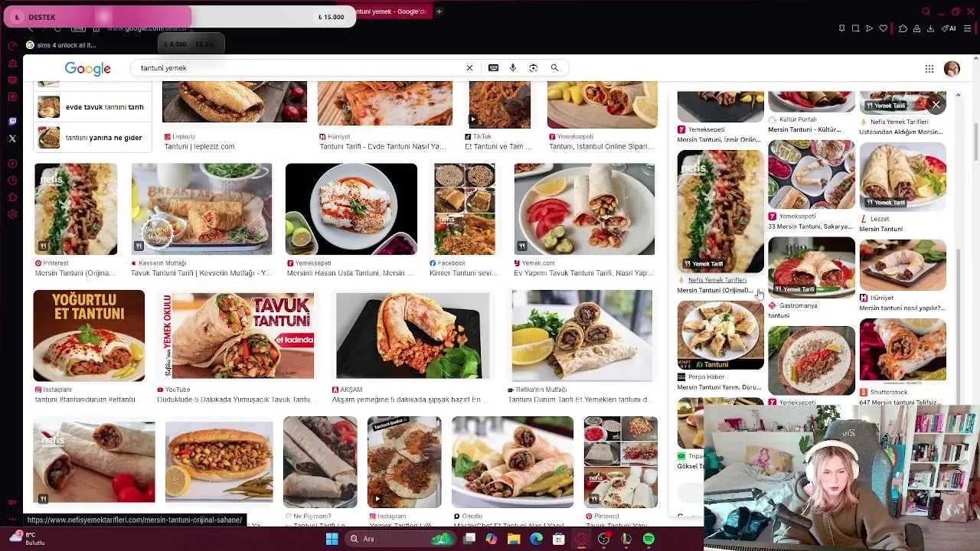This screenshot has width=980, height=551.
Task: Open Yemeksepeti Tantuni İstanbul image result
Action: [603, 104]
